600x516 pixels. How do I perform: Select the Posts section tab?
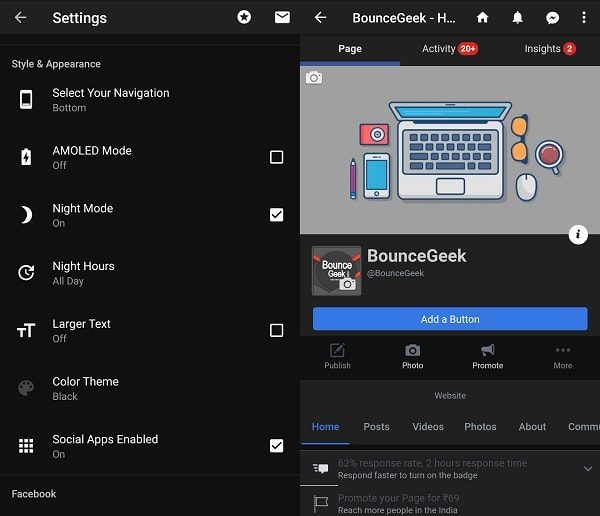pyautogui.click(x=377, y=427)
